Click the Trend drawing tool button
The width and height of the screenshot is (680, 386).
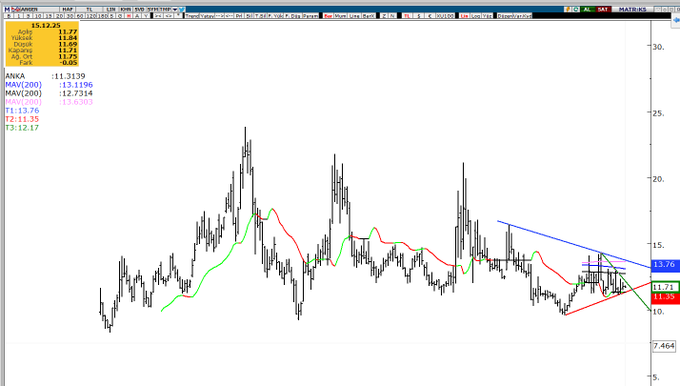tap(193, 16)
